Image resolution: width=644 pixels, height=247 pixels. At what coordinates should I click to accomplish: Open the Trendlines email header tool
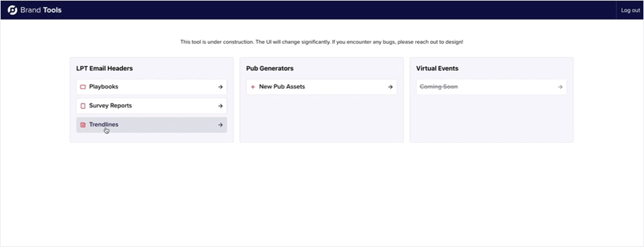pos(151,125)
